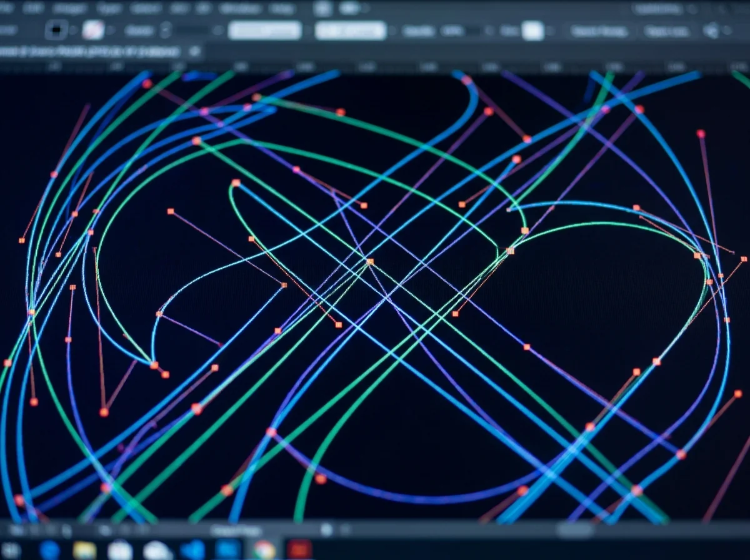Click the Preferences button in the control bar
750x560 pixels.
(x=666, y=31)
